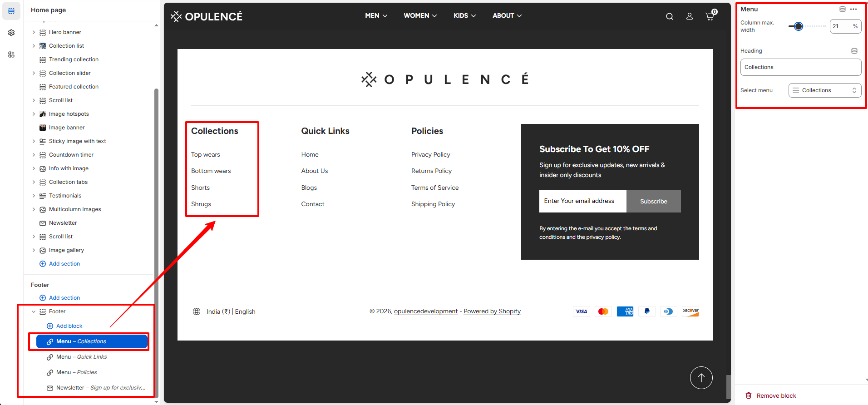Collapse the Footer section tree
This screenshot has width=868, height=405.
(34, 311)
